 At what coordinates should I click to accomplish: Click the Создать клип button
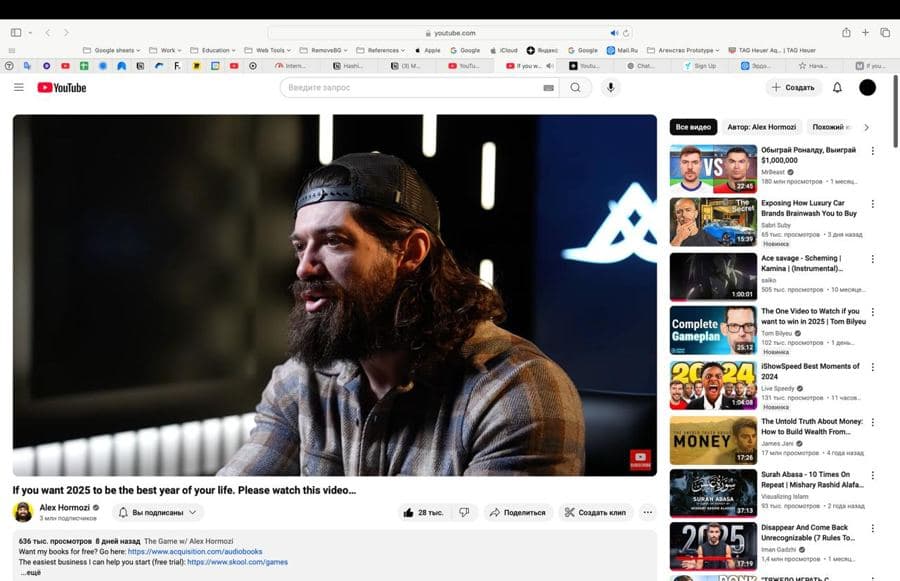pyautogui.click(x=596, y=512)
